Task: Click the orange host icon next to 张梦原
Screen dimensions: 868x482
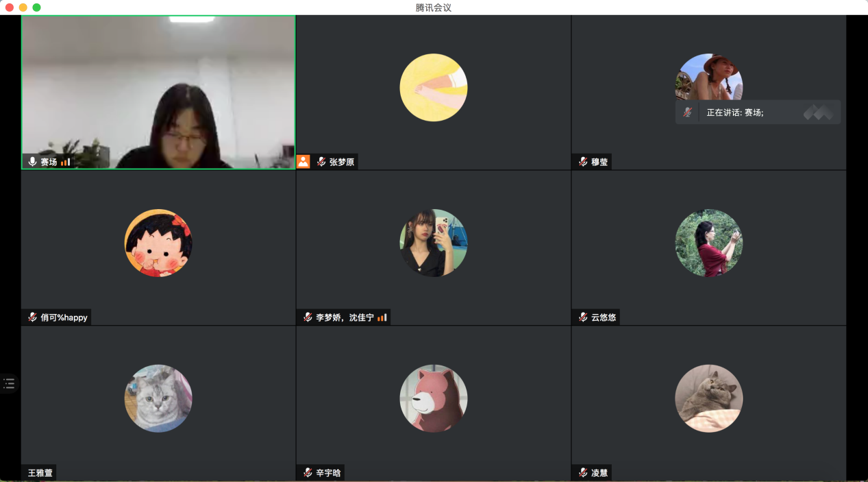Action: coord(303,162)
